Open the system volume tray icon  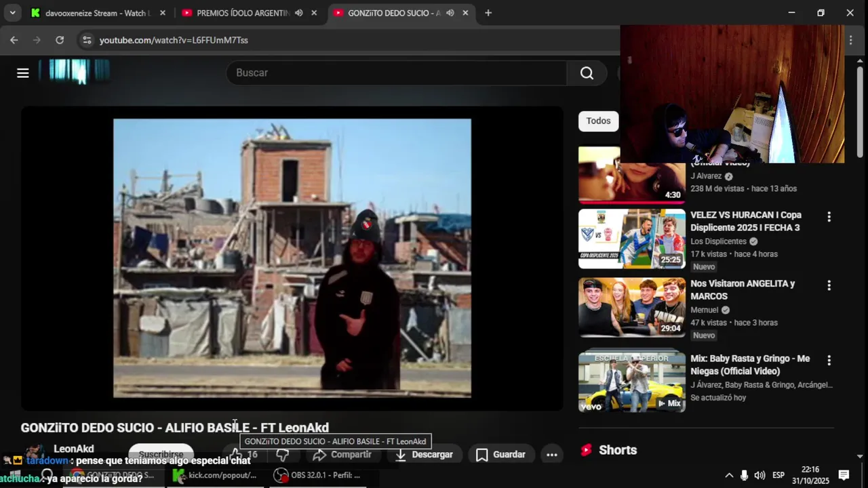[x=759, y=475]
